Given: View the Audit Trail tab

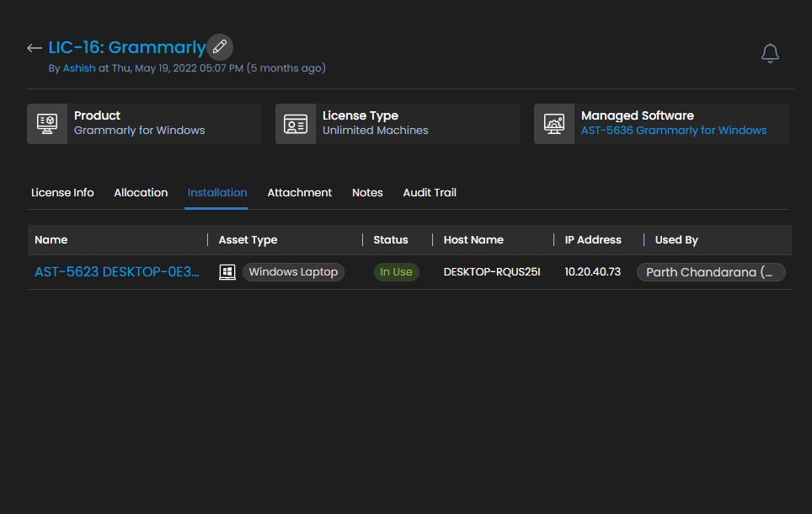Looking at the screenshot, I should 430,193.
